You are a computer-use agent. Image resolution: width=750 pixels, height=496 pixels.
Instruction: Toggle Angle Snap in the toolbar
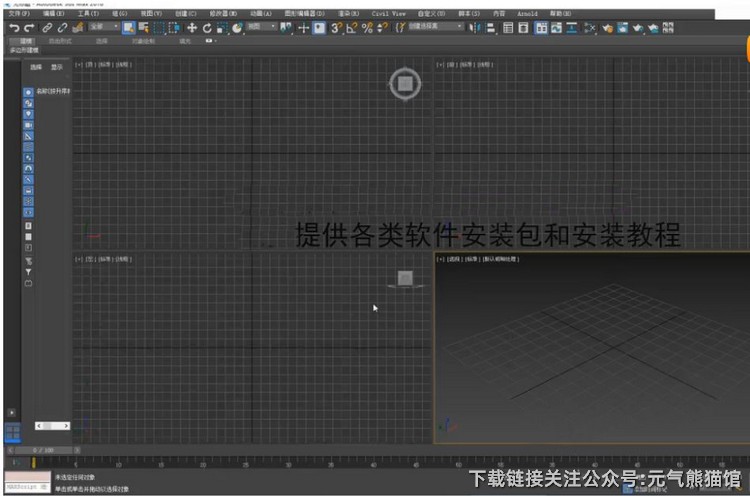coord(352,28)
